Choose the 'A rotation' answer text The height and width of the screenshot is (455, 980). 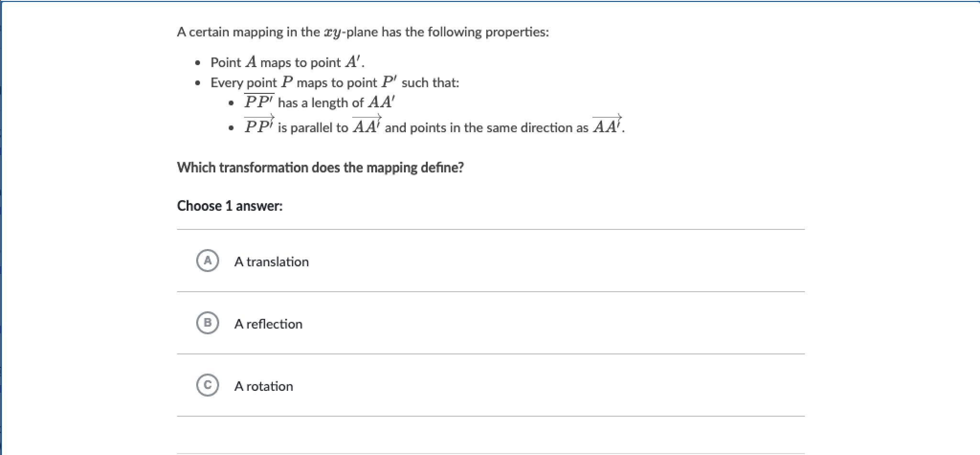coord(264,386)
